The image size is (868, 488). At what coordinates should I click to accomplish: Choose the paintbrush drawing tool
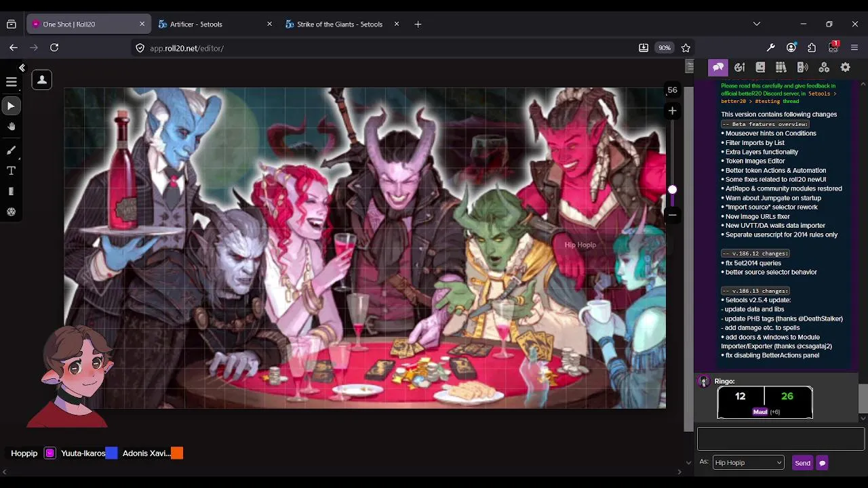(x=11, y=150)
